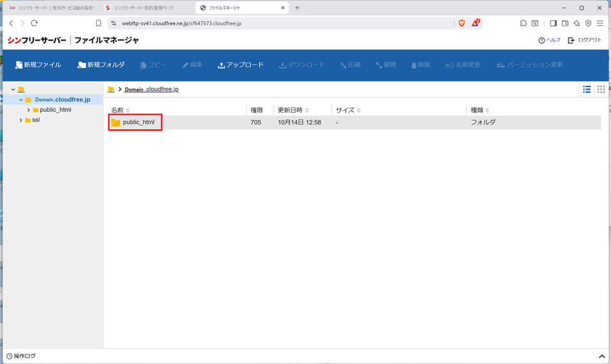Expand public_html node in sidebar tree

coord(29,109)
